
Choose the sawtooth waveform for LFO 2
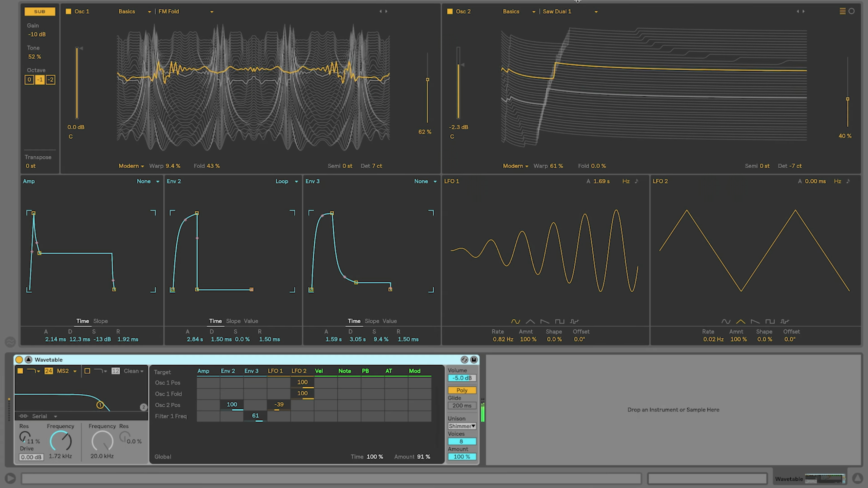pyautogui.click(x=755, y=321)
